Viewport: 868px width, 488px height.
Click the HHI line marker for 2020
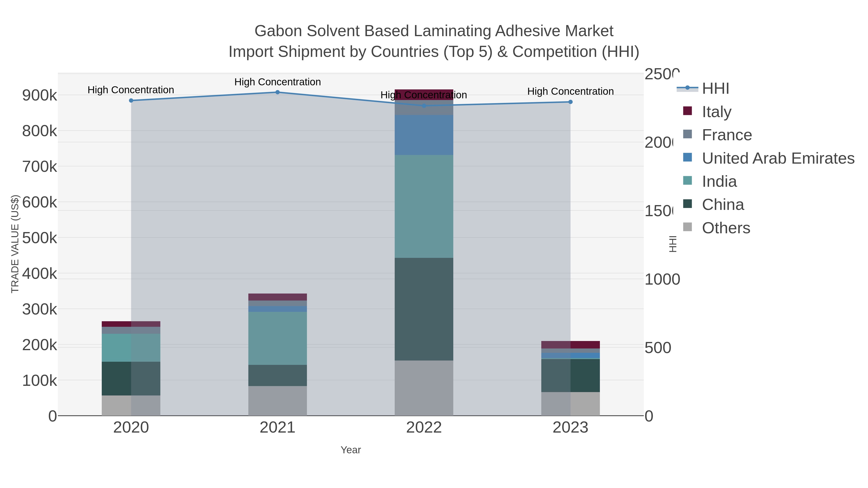click(131, 100)
